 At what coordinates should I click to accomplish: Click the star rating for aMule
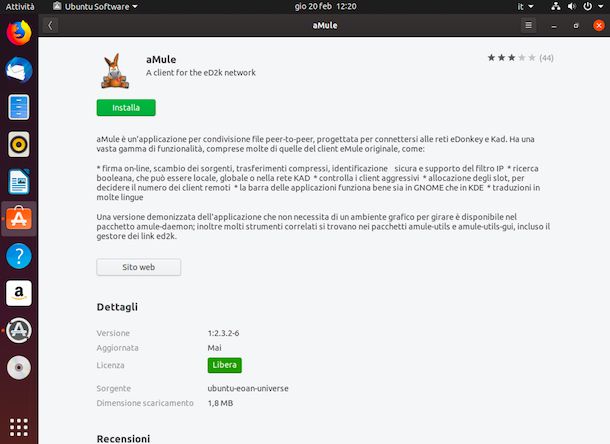coord(512,58)
